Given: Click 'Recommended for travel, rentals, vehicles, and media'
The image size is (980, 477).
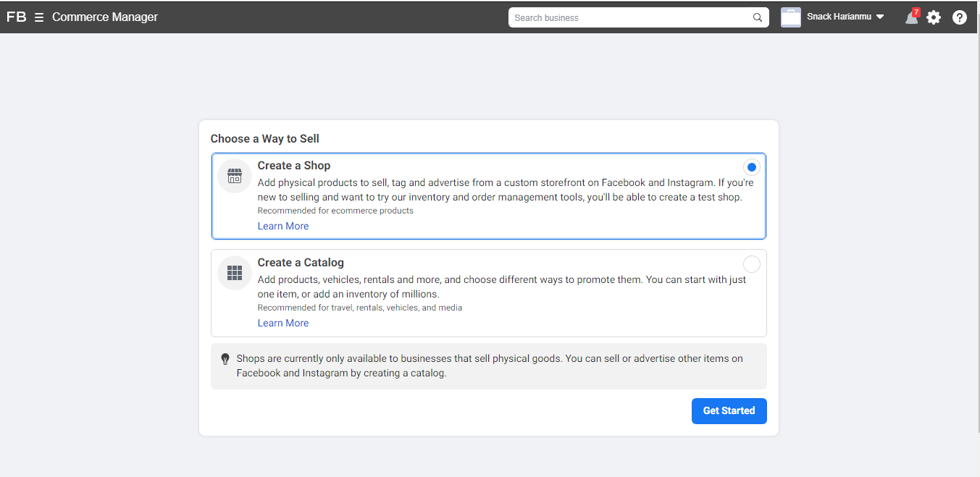Looking at the screenshot, I should [360, 308].
